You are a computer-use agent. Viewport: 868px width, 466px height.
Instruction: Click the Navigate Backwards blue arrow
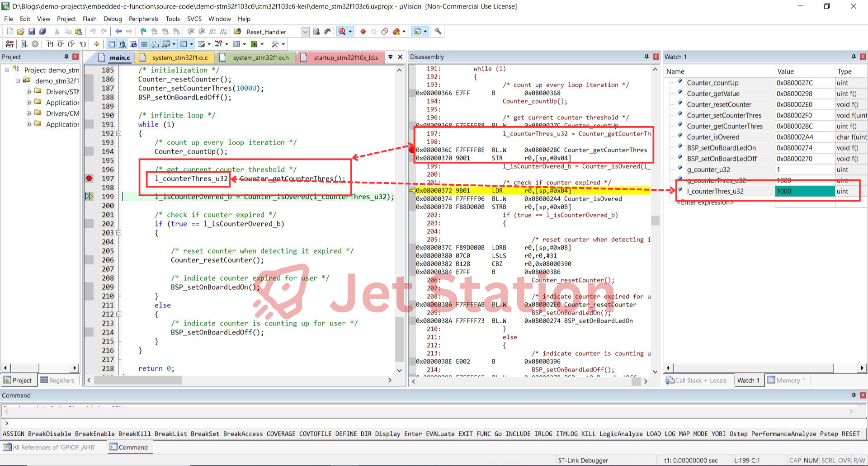coord(118,32)
